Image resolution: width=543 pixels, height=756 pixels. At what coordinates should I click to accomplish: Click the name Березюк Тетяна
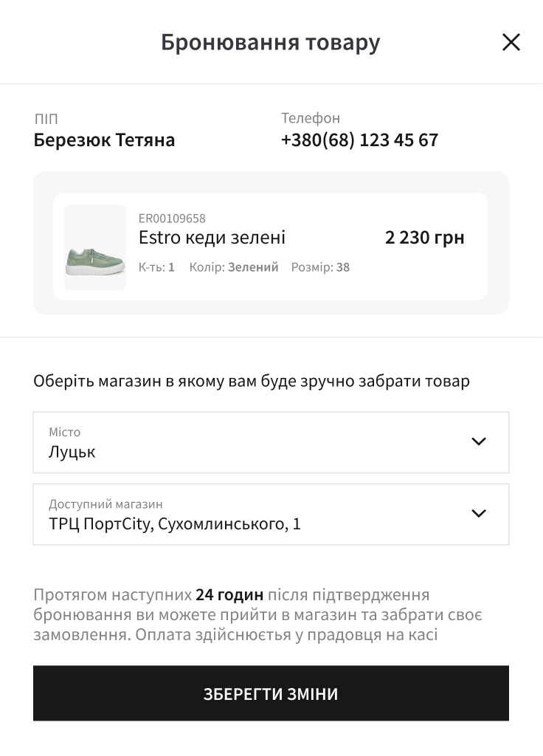[104, 140]
